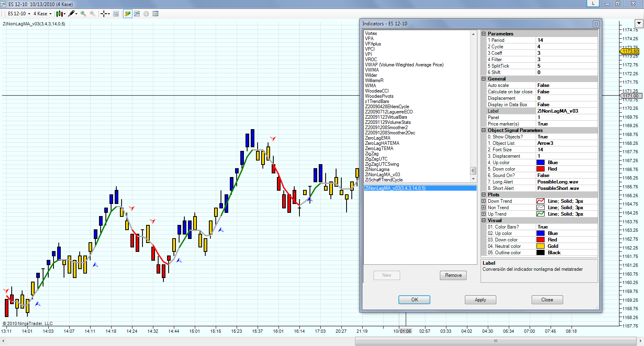Open the data box table icon

pyautogui.click(x=155, y=14)
